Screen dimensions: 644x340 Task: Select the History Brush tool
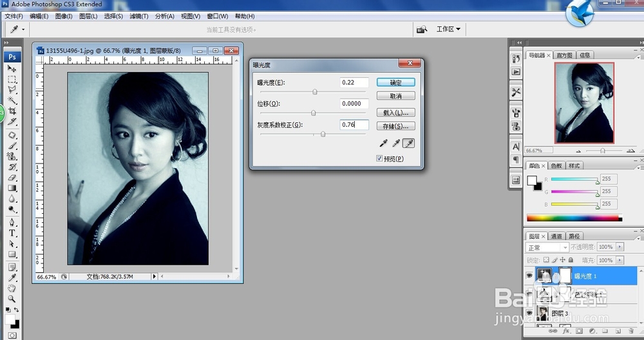[12, 167]
